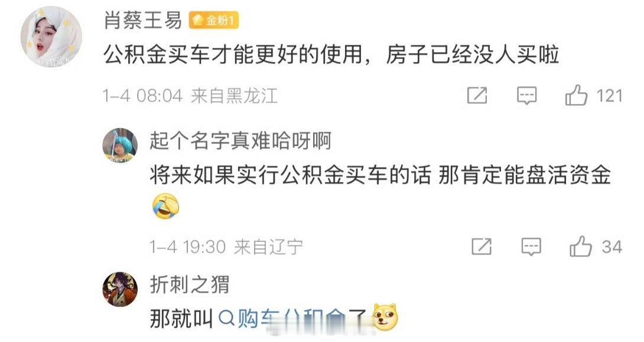The image size is (644, 342).
Task: Repost the reply from 辽宁
Action: pyautogui.click(x=482, y=246)
